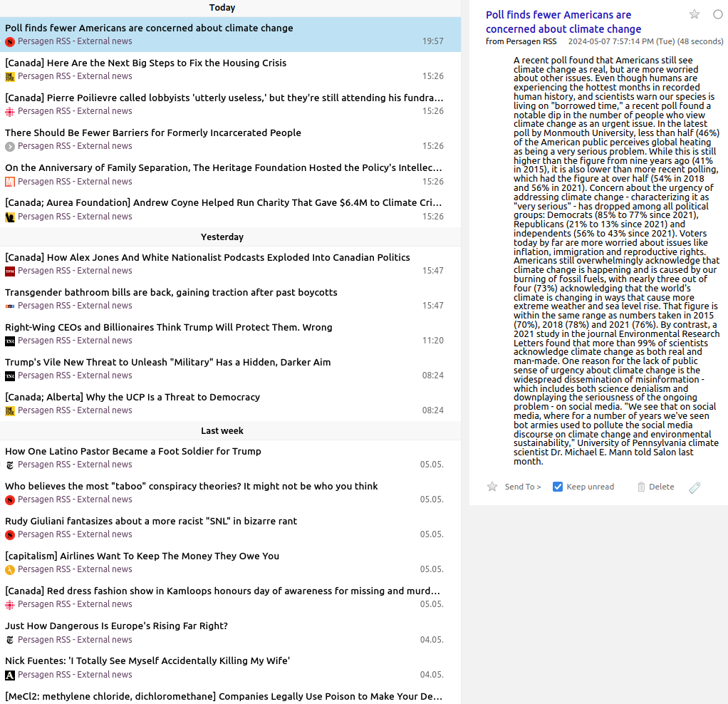Open the Send To > menu

523,487
